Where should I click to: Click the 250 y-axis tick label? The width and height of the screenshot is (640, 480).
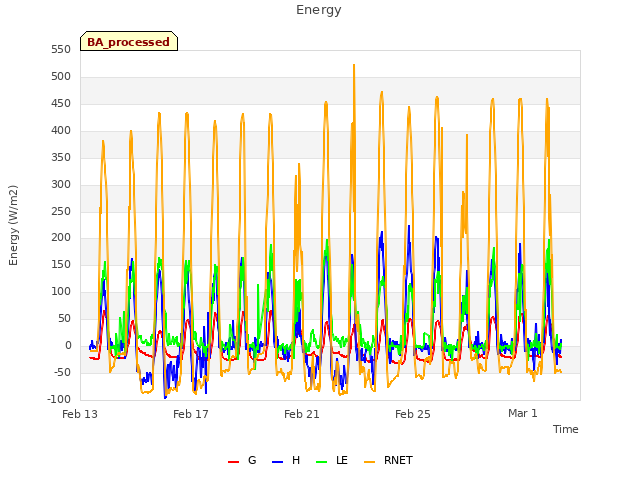(x=61, y=211)
